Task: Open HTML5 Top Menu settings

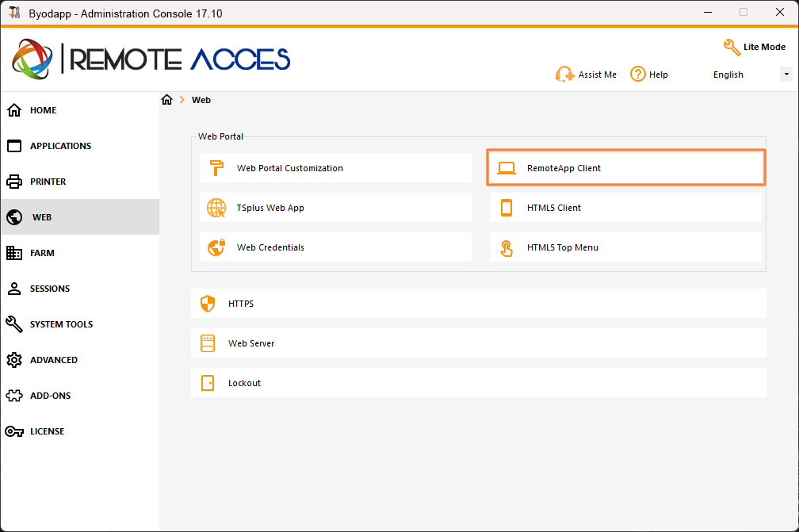Action: coord(625,247)
